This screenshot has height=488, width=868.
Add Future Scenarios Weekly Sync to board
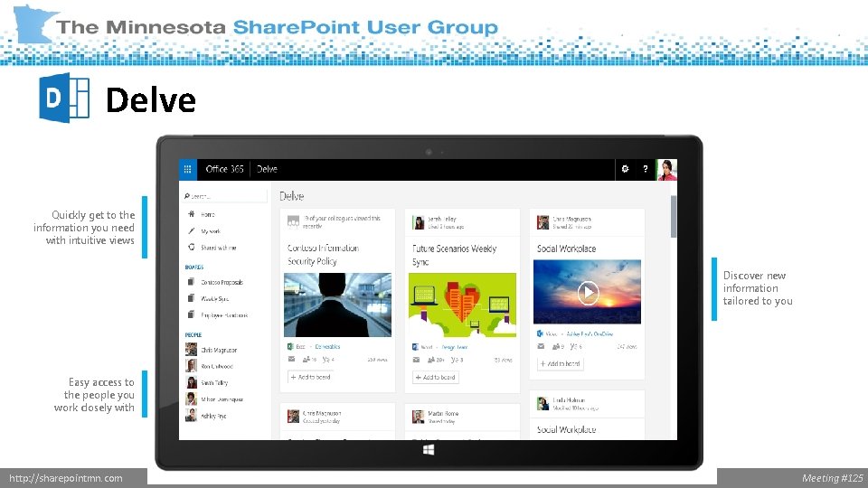436,378
